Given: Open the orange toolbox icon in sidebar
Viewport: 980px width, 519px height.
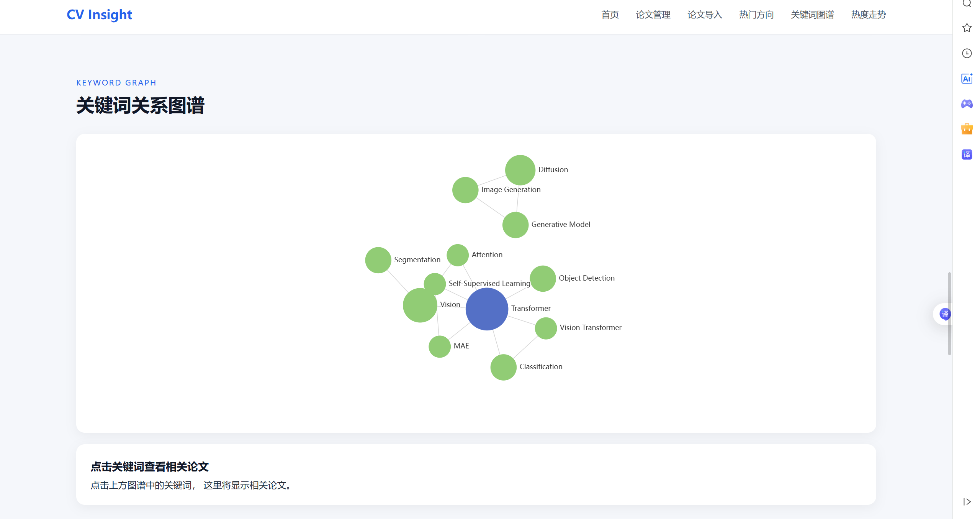Looking at the screenshot, I should (x=967, y=129).
